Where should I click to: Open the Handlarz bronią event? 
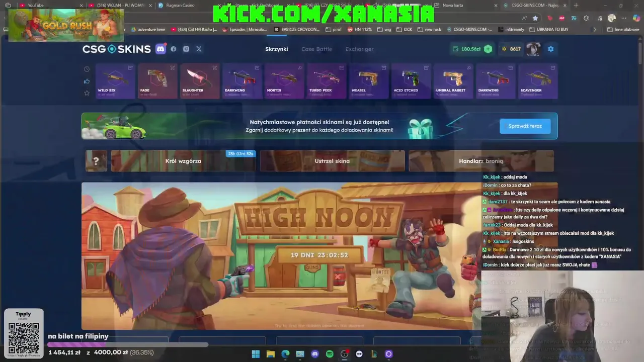[481, 161]
